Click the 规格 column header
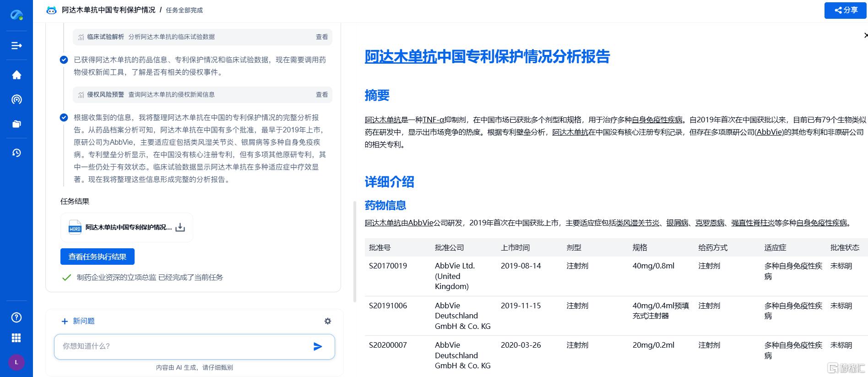The width and height of the screenshot is (868, 377). coord(640,248)
